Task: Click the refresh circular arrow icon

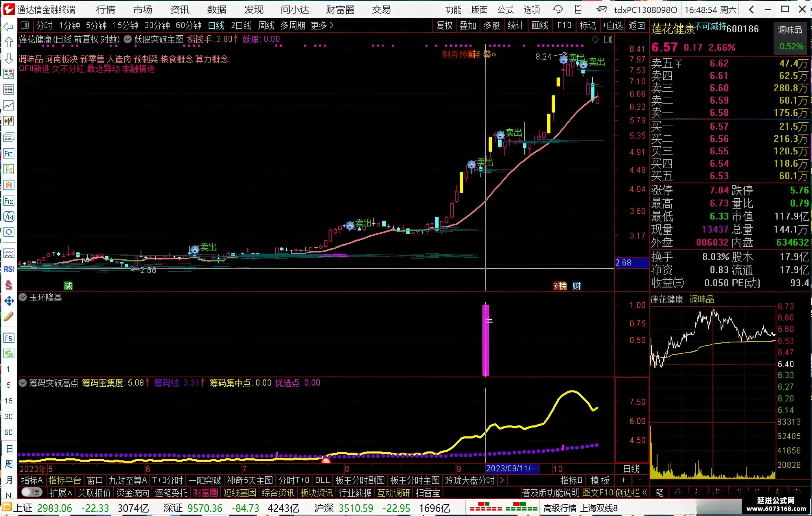Action: point(558,9)
